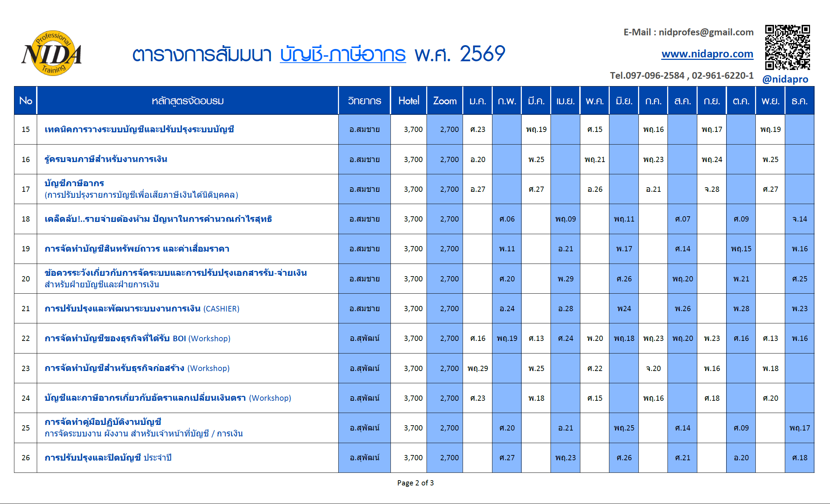Click the Page 2 of 3 footer
The width and height of the screenshot is (830, 504).
coord(415,483)
